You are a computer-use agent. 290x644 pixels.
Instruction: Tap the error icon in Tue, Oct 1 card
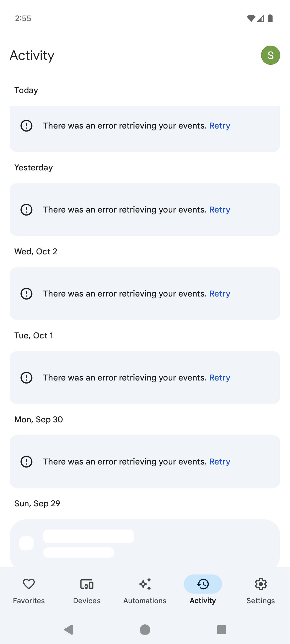coord(26,378)
